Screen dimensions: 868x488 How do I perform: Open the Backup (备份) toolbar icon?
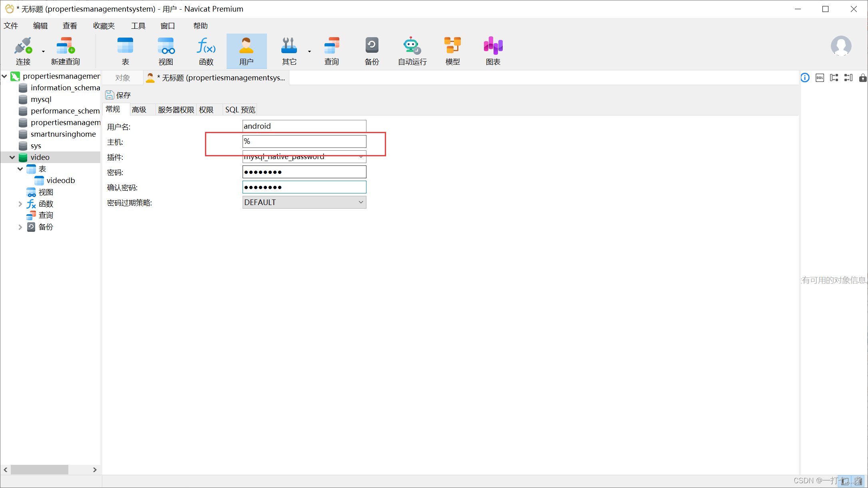click(372, 51)
